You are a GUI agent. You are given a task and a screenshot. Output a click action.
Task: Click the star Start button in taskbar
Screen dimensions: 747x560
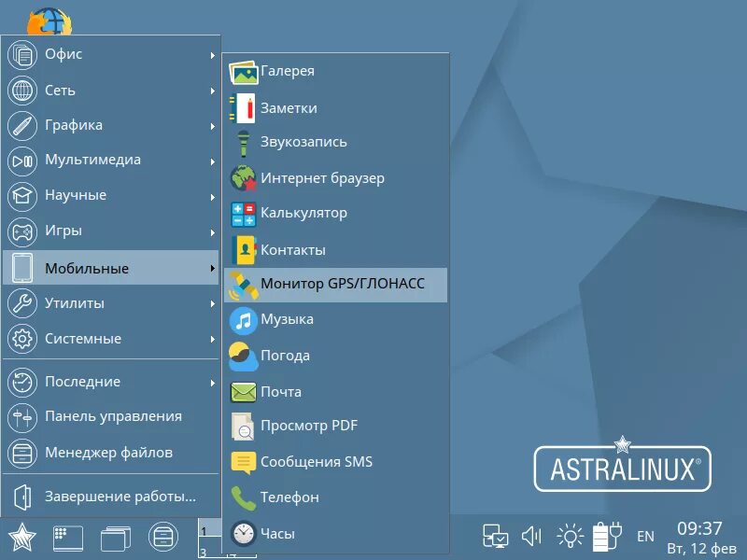(x=21, y=538)
